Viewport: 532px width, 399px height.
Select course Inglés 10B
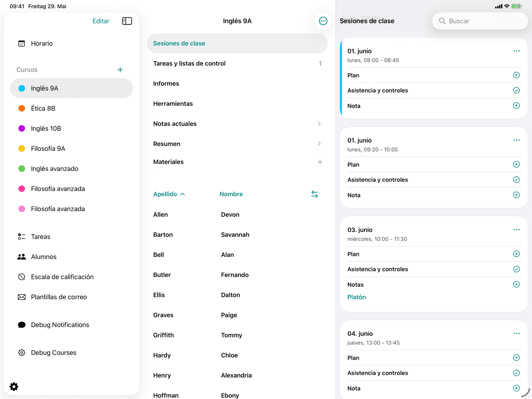71,129
